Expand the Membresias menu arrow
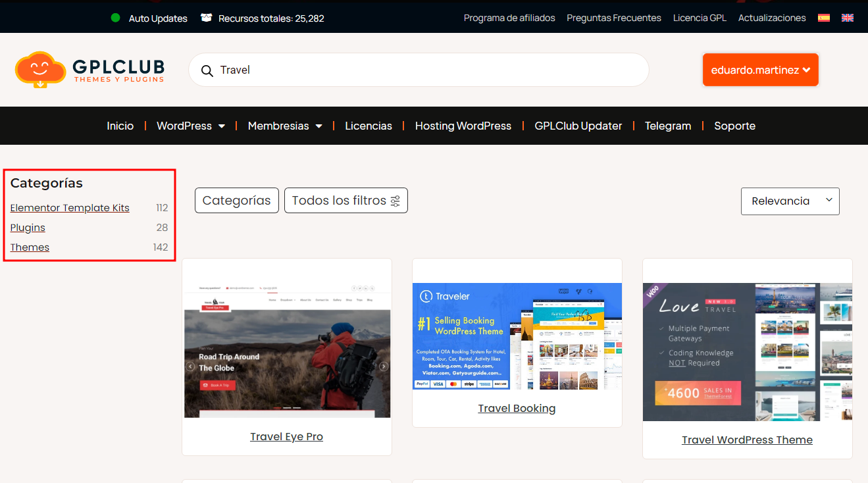868x483 pixels. click(x=319, y=126)
